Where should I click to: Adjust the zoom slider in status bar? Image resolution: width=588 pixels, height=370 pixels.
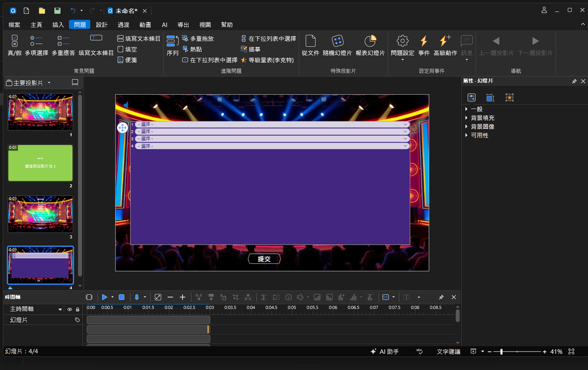(501, 352)
